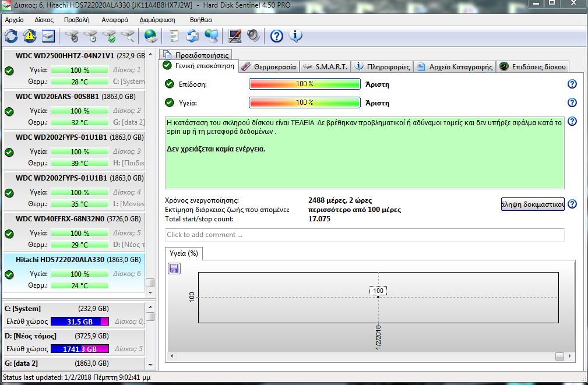
Task: Click the fourth disk test toolbar icon
Action: [x=128, y=36]
